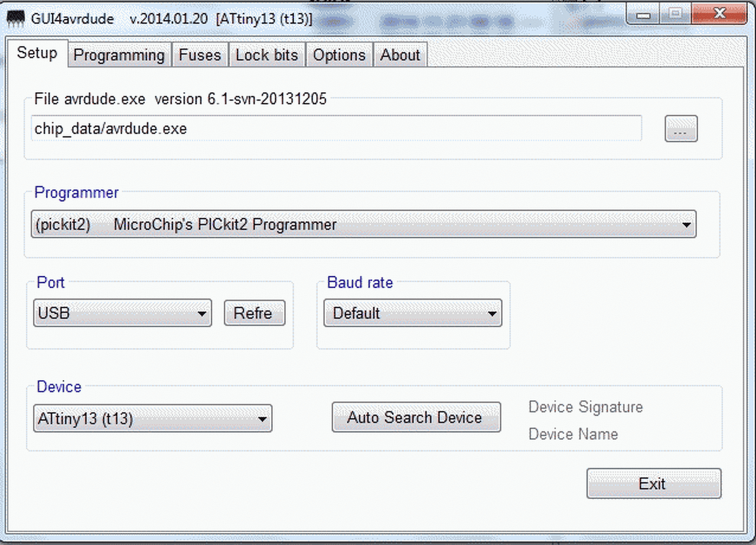Image resolution: width=756 pixels, height=545 pixels.
Task: Click the avrdude.exe file path field
Action: point(335,129)
